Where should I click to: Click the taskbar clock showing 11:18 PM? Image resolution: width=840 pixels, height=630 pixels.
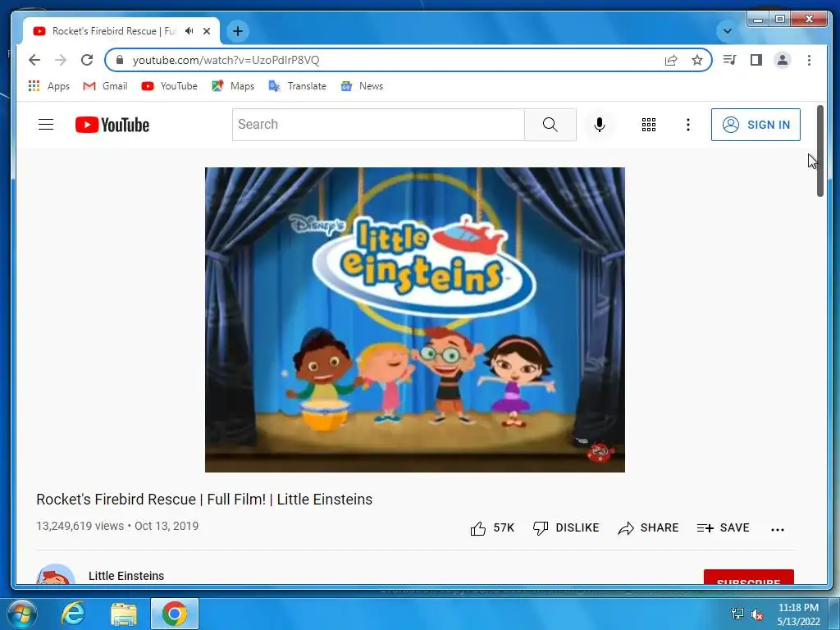coord(798,608)
